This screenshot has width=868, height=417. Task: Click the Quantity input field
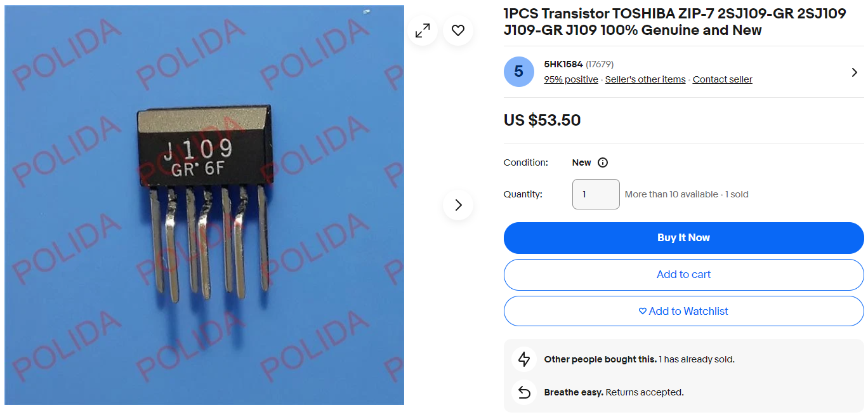pos(596,194)
